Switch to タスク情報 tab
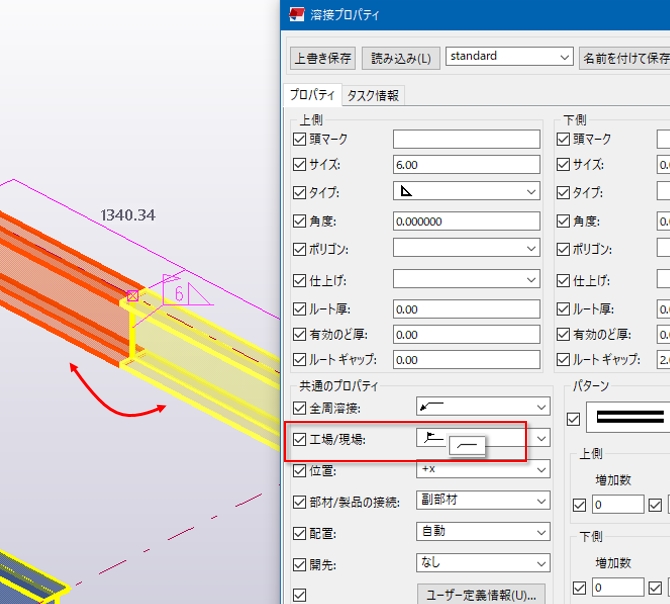This screenshot has width=670, height=604. 373,95
